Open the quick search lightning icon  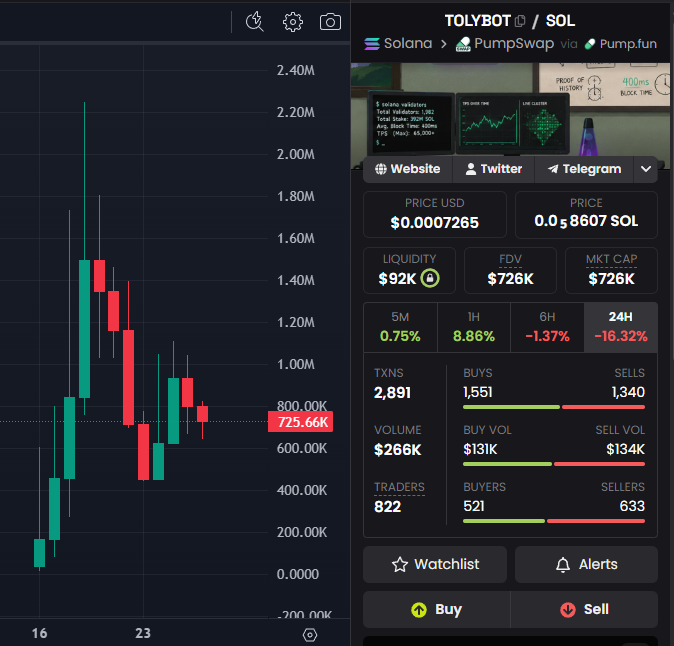[254, 22]
